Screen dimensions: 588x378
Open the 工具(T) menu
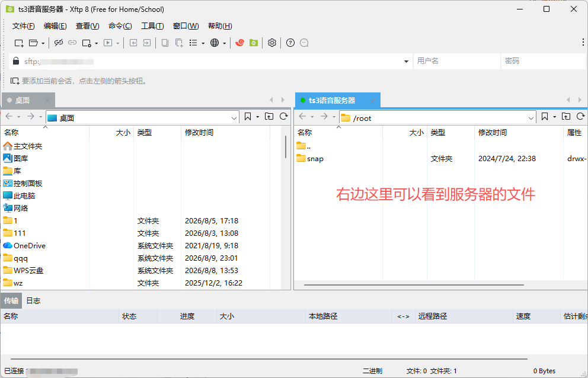(152, 26)
